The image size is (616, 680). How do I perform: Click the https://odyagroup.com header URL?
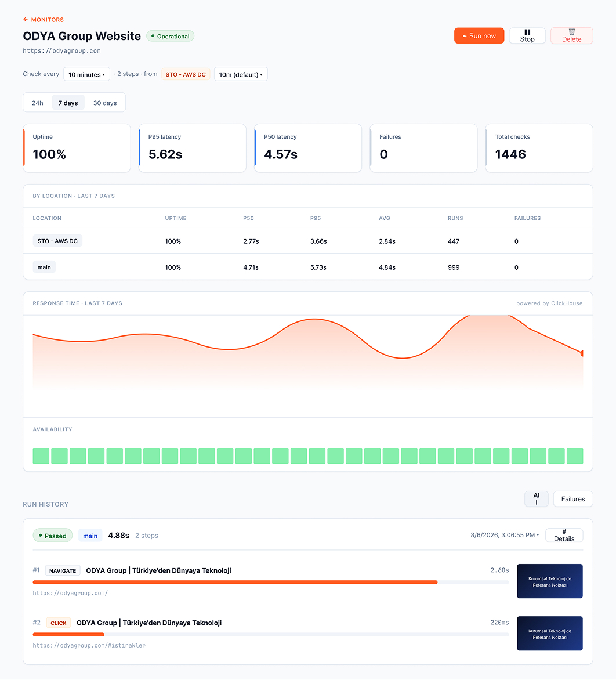tap(61, 50)
